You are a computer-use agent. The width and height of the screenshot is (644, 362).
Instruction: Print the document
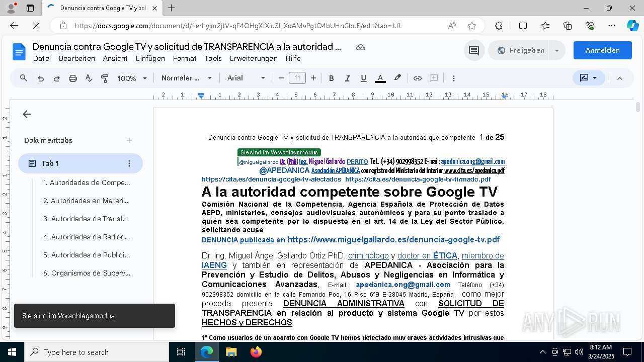[73, 78]
